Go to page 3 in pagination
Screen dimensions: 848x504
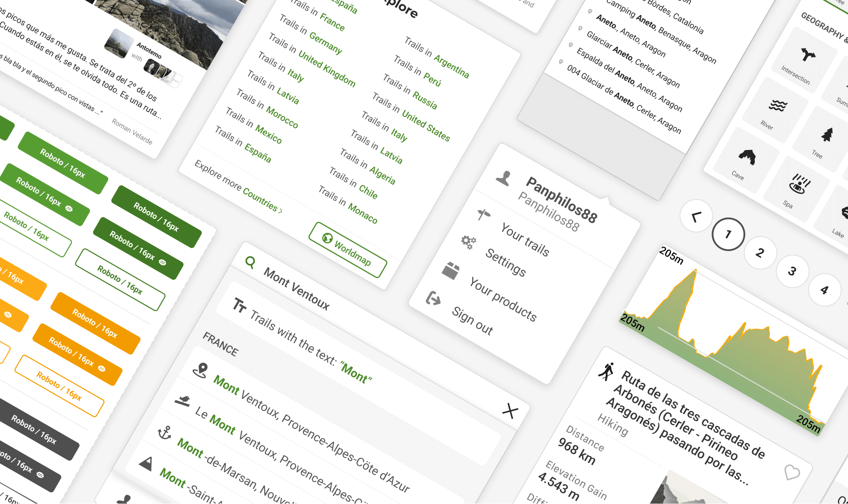coord(792,271)
